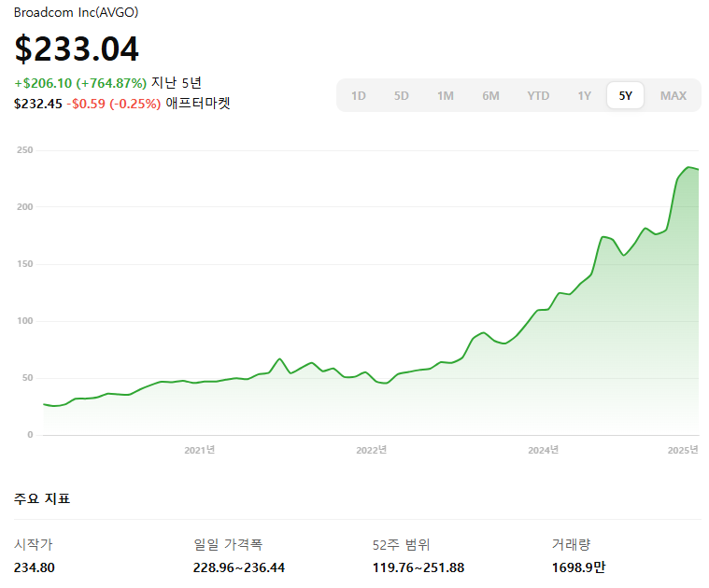Select the 5D time range tab
The height and width of the screenshot is (588, 709).
pos(401,96)
